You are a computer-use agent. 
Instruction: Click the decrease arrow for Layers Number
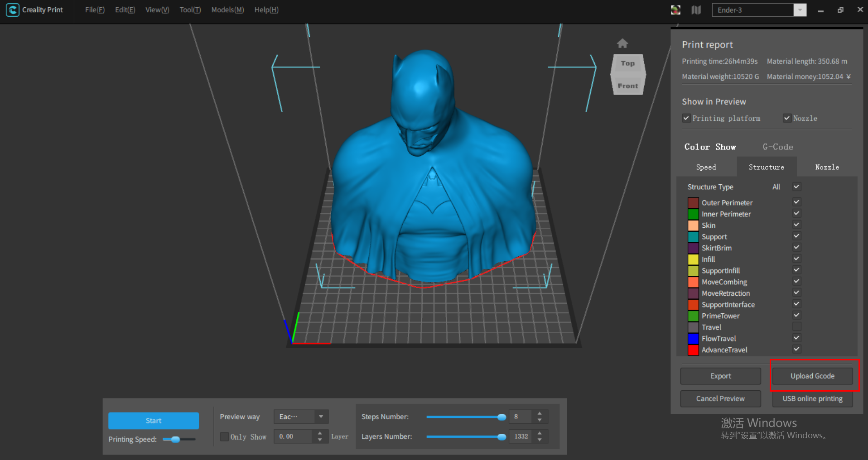[540, 440]
